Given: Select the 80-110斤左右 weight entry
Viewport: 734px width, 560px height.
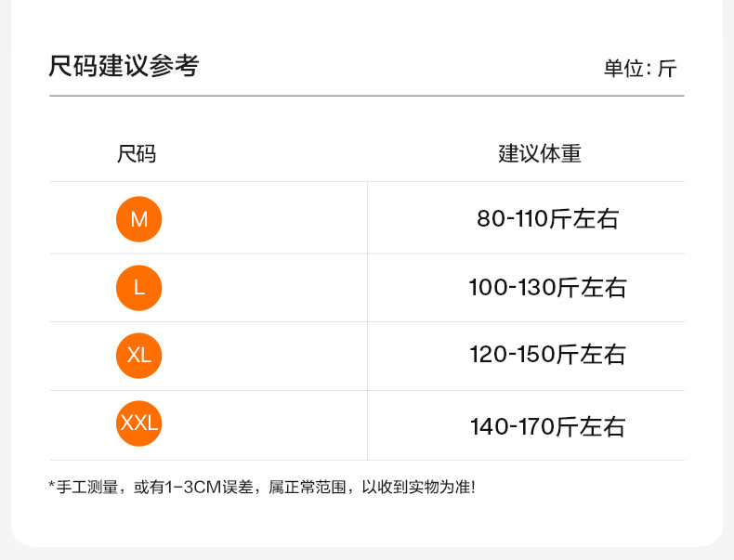Looking at the screenshot, I should (x=547, y=219).
